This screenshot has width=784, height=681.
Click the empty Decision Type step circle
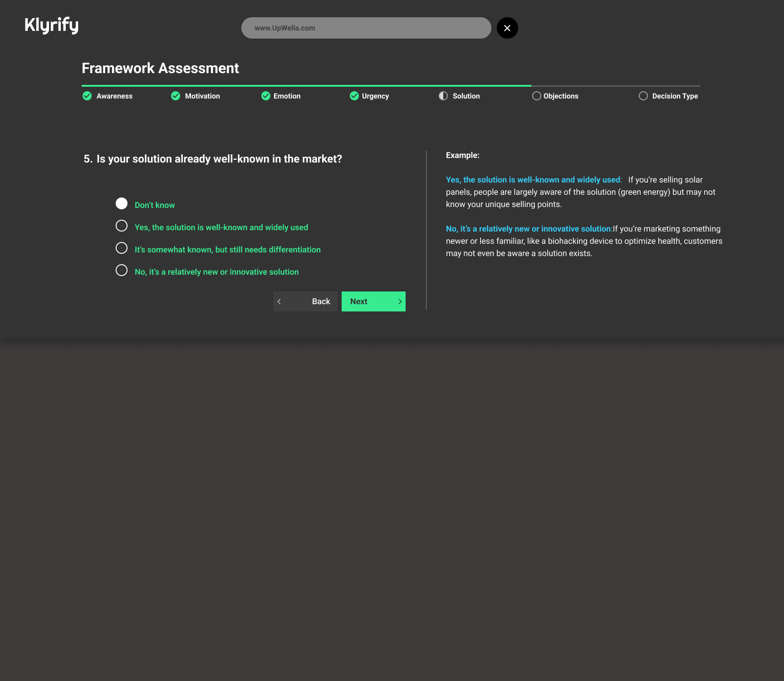pyautogui.click(x=643, y=96)
